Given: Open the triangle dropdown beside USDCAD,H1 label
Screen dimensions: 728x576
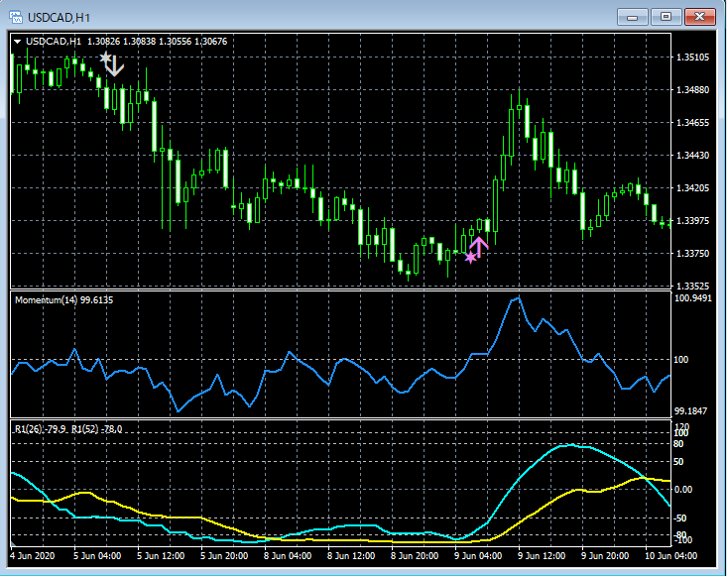Looking at the screenshot, I should [18, 41].
